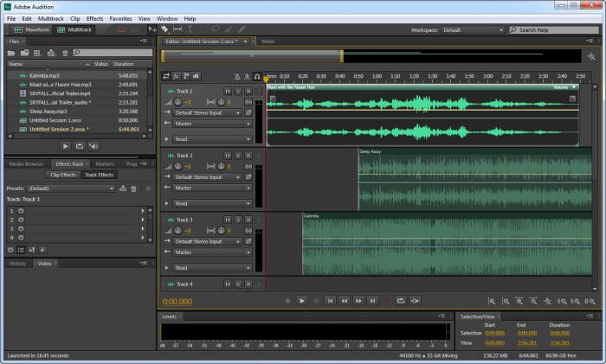Open Editor session dropdown arrow

click(245, 42)
